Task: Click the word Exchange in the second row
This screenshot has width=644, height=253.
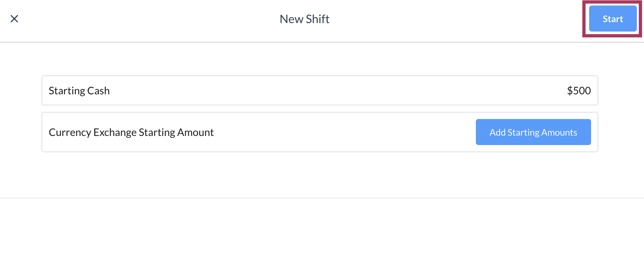Action: (115, 132)
